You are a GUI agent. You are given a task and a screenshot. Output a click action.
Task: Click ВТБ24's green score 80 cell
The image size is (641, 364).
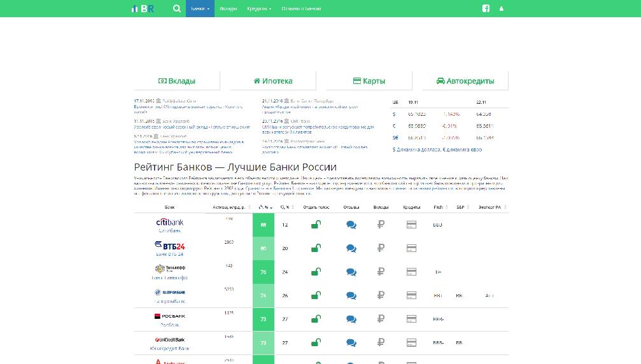(264, 248)
